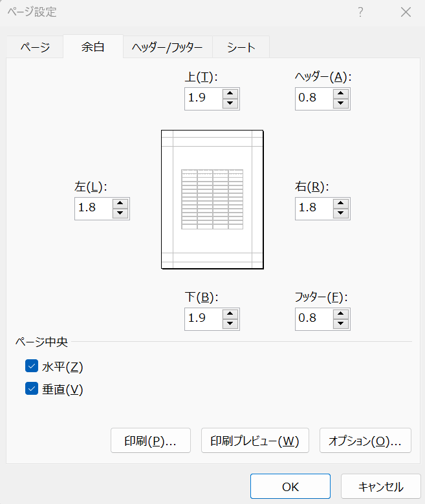Decrease the bottom margin value

[x=230, y=323]
